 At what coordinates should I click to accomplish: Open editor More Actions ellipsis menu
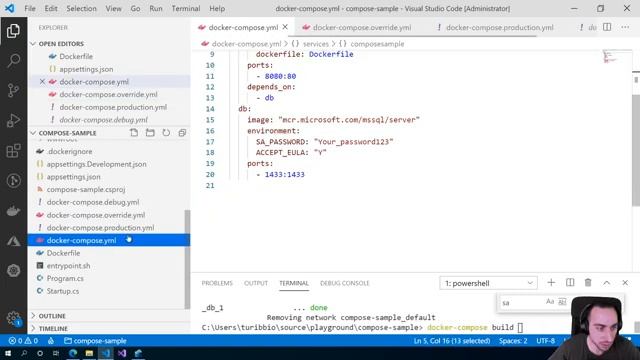pyautogui.click(x=625, y=27)
